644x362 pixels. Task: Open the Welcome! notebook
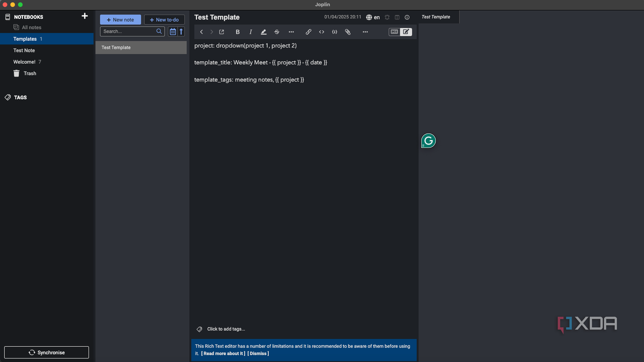pos(47,62)
